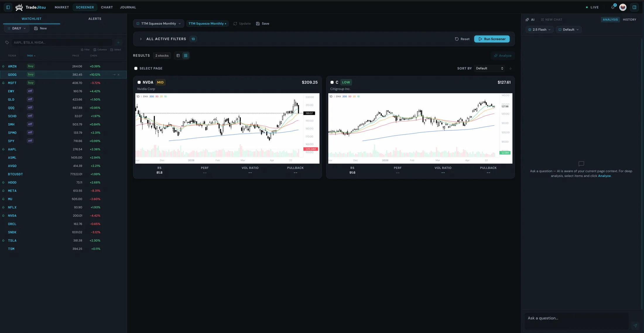
Task: Click the alert bell next to MSFT
Action: pos(3,83)
